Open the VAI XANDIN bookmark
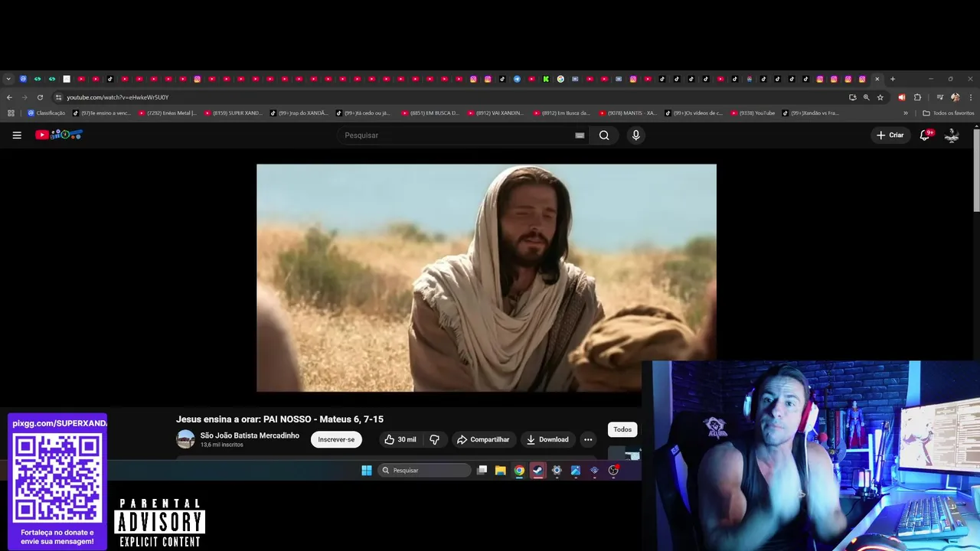The height and width of the screenshot is (551, 980). coord(496,112)
